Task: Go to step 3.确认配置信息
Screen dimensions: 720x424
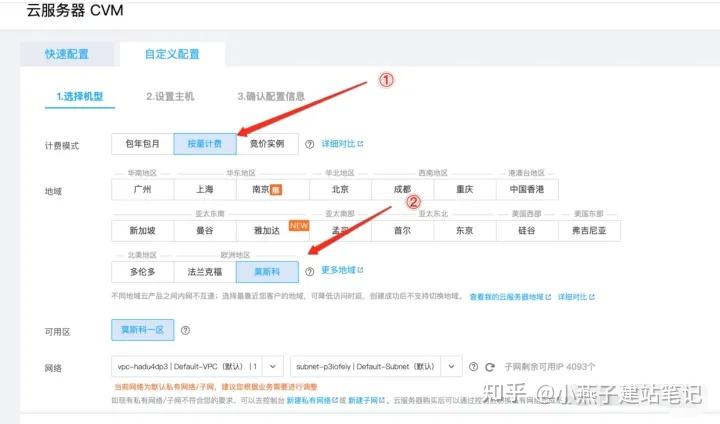Action: pos(271,96)
